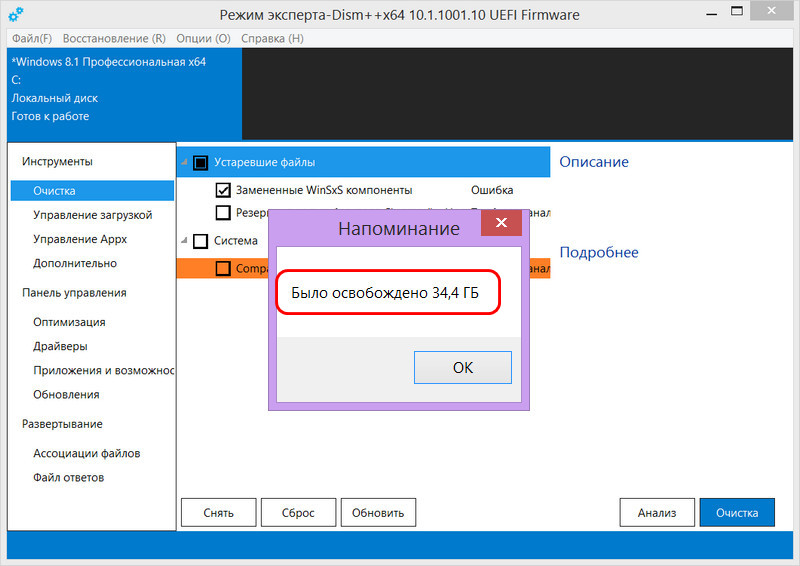This screenshot has width=800, height=566.
Task: Open the Драйверы section
Action: pos(60,346)
